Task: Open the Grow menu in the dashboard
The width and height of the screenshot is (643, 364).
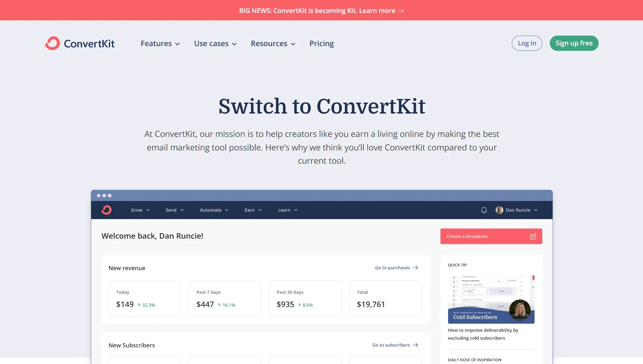Action: click(140, 210)
